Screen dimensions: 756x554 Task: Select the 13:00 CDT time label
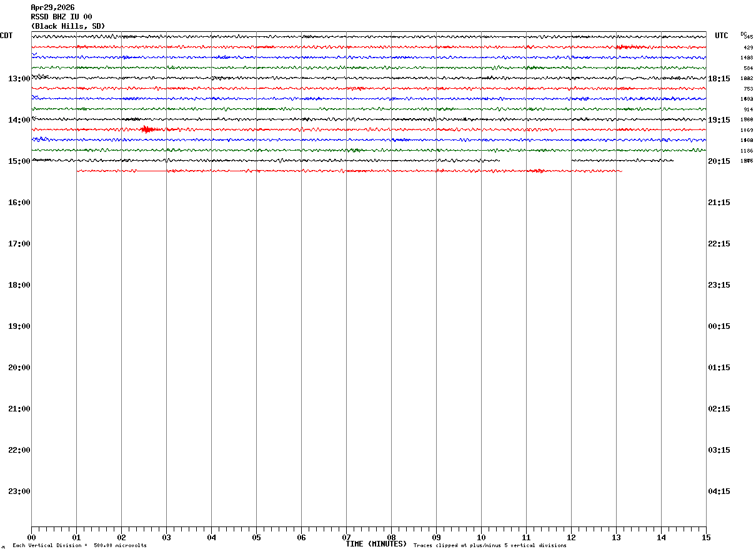pos(19,79)
